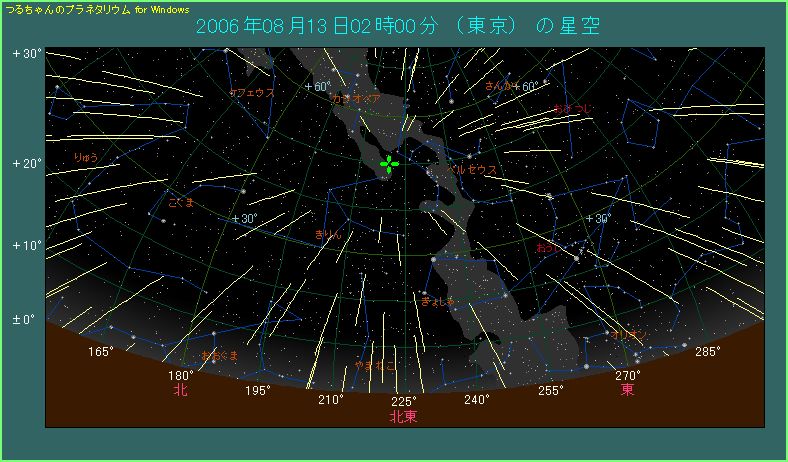Click the やまねこ constellation label

[374, 366]
